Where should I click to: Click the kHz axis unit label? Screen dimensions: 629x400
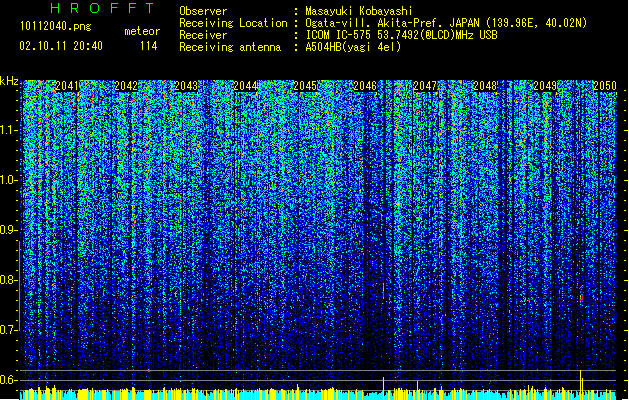9,81
